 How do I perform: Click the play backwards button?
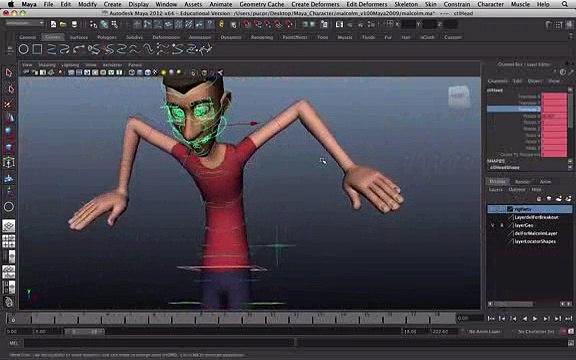524,318
